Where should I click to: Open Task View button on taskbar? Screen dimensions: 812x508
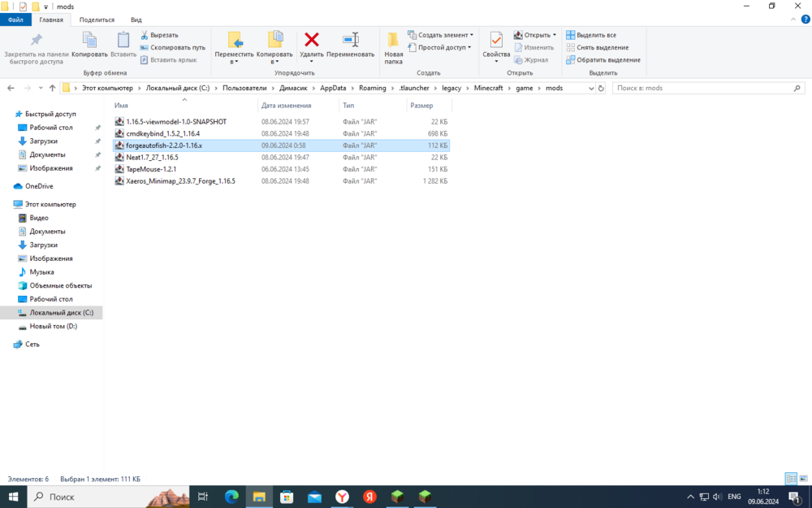tap(203, 497)
